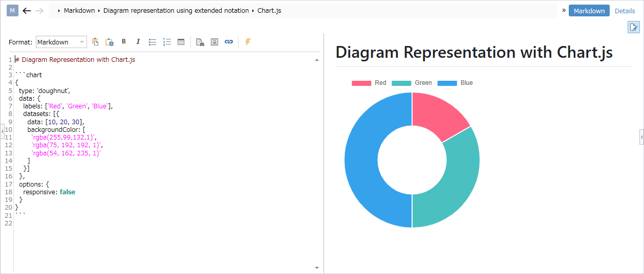Viewport: 644px width, 274px height.
Task: Insert a bulleted list
Action: click(x=153, y=42)
